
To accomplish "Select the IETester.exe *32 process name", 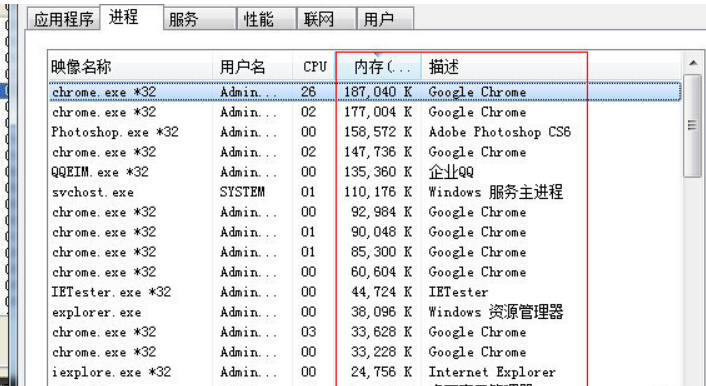I will 111,292.
